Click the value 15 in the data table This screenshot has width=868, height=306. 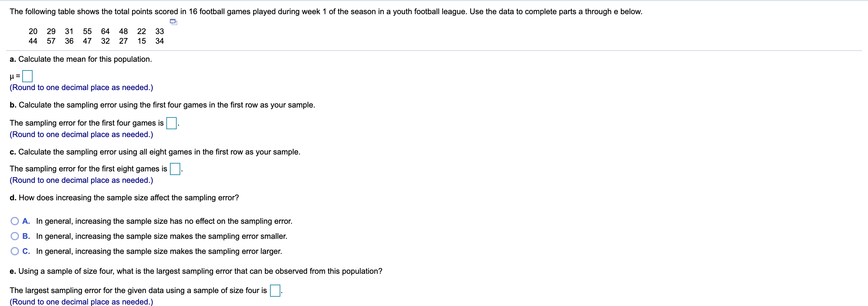142,41
